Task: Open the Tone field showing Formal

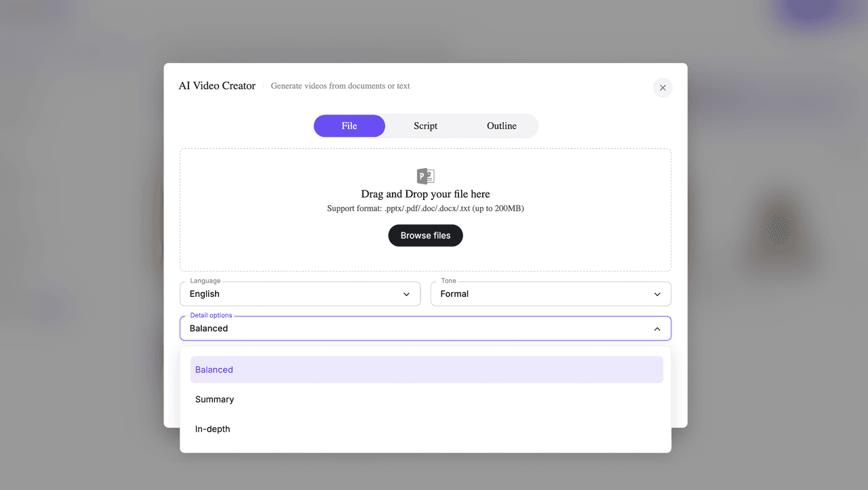Action: coord(542,294)
